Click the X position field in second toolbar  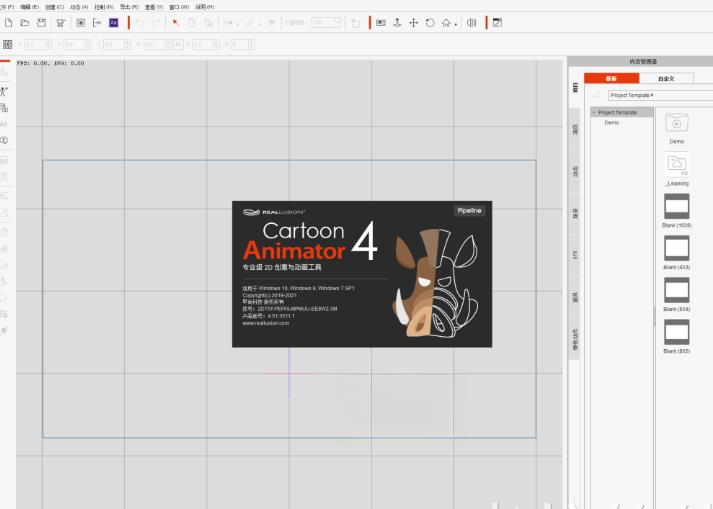[x=37, y=44]
